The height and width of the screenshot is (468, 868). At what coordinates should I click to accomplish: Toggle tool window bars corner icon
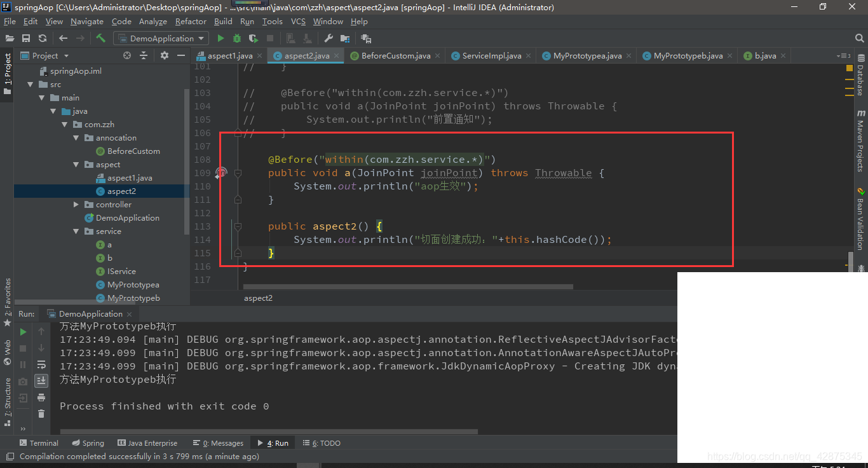click(9, 457)
